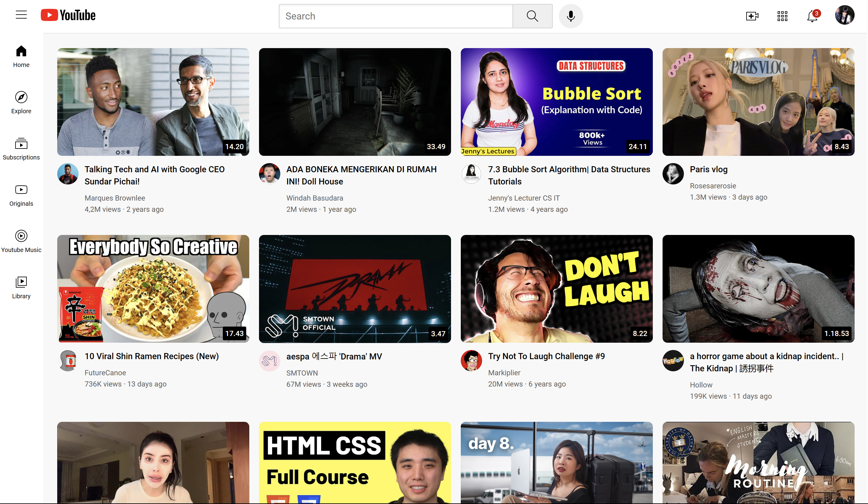Open title 7.3 Bubble Sort Algorithm
This screenshot has width=868, height=504.
pyautogui.click(x=569, y=175)
